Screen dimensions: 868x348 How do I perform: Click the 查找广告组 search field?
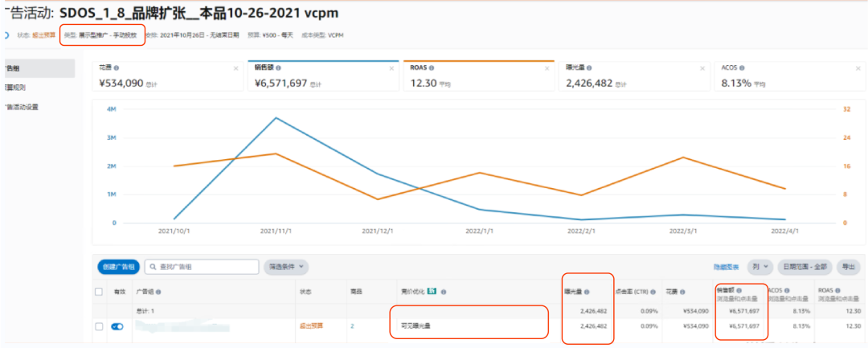[x=202, y=267]
